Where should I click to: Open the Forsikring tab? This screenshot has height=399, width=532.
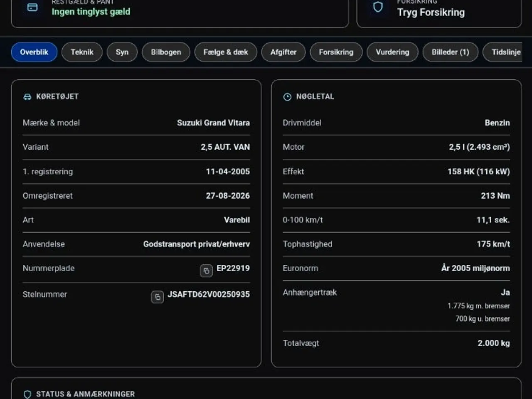coord(336,52)
